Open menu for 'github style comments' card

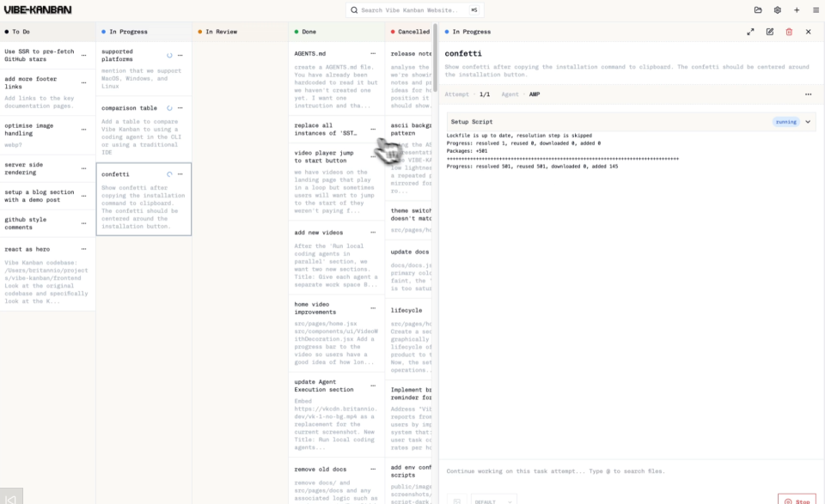pyautogui.click(x=83, y=223)
